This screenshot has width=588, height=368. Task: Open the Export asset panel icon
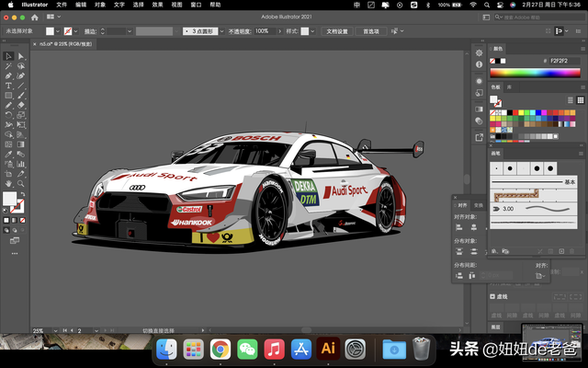coord(480,137)
